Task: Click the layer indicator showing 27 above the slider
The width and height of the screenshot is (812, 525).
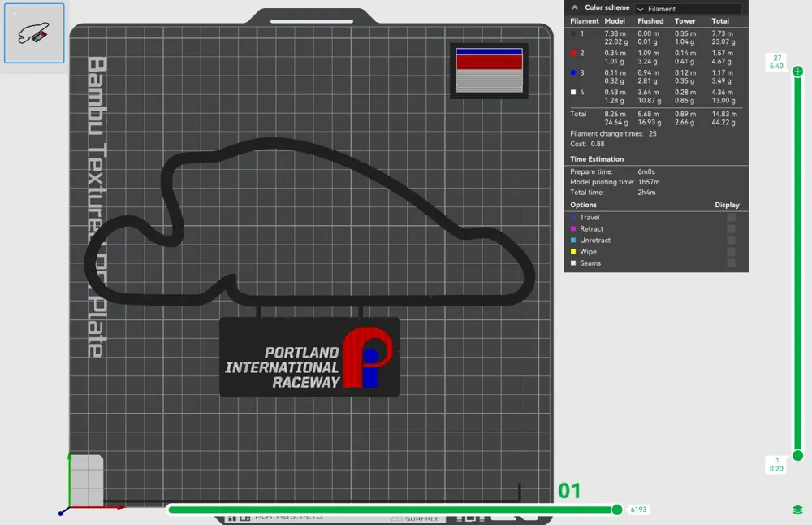Action: point(776,62)
